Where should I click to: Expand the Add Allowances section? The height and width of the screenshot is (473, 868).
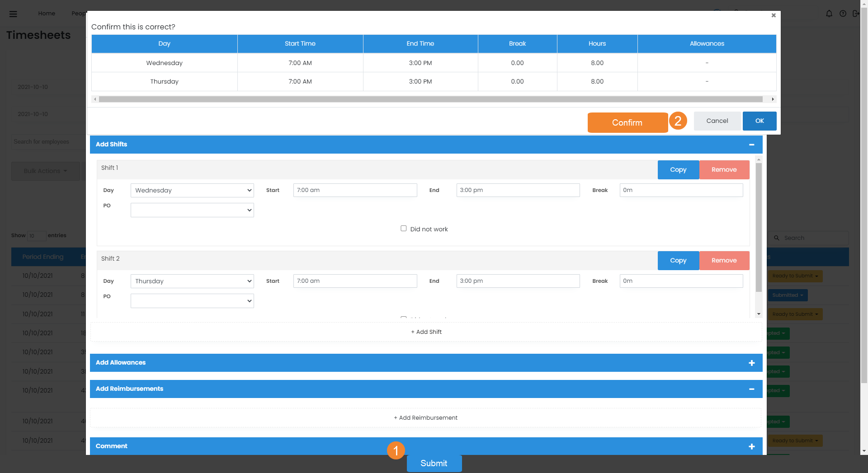coord(751,363)
